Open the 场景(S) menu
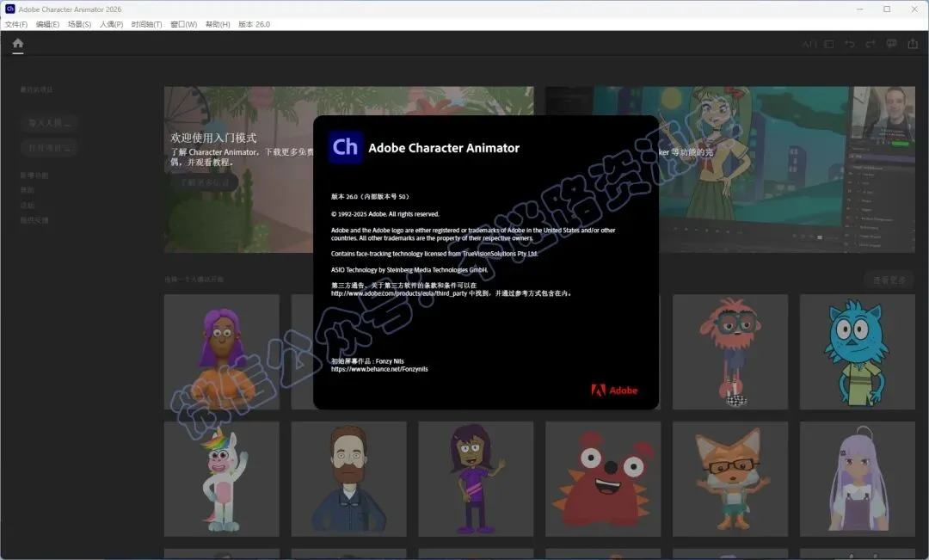 pyautogui.click(x=79, y=24)
